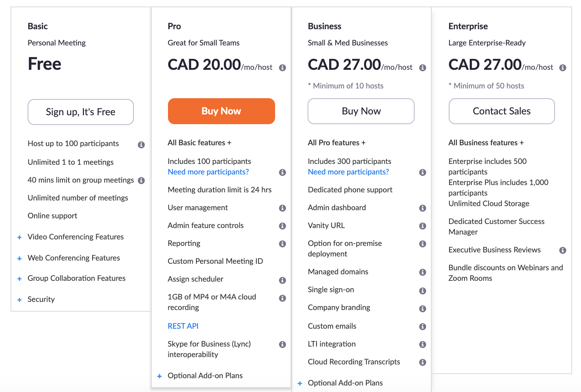Click info icon next to Single sign-on
This screenshot has width=581, height=392.
tap(422, 291)
